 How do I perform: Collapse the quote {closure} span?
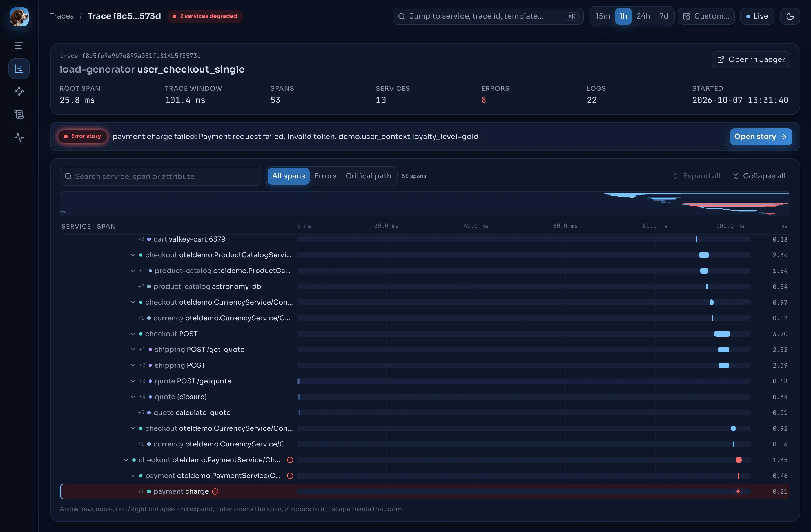pos(133,397)
